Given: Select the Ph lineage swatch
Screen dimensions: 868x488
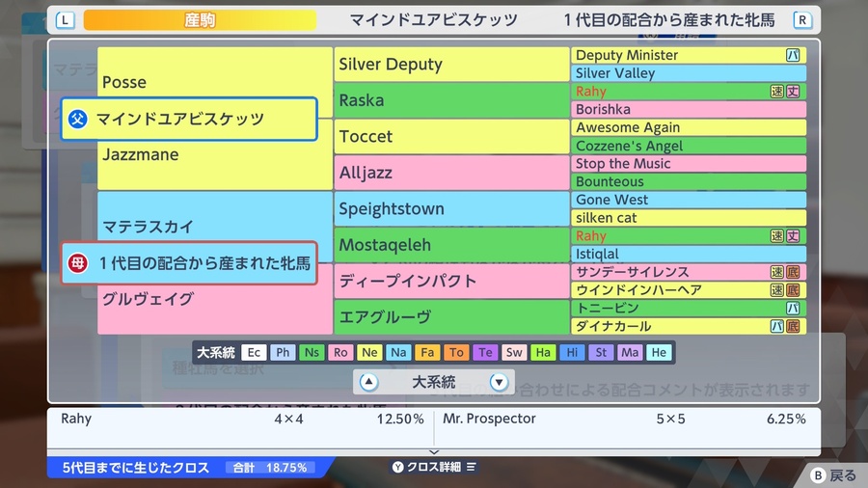Looking at the screenshot, I should 283,352.
